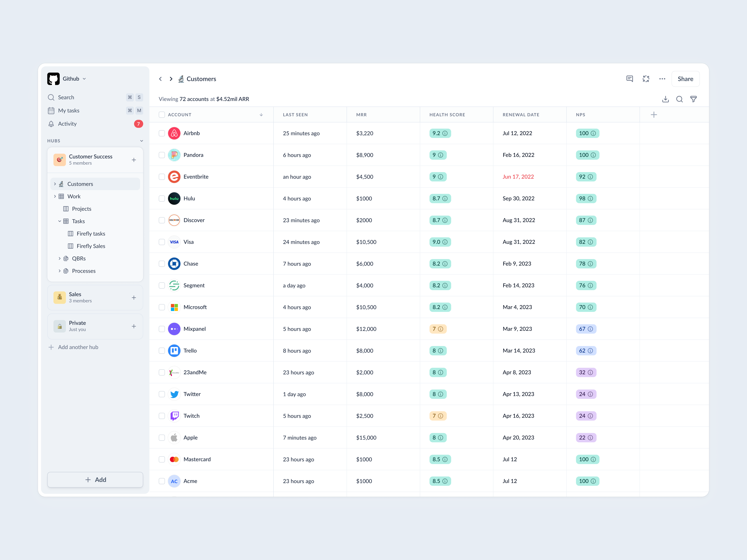Click the Share button
This screenshot has height=560, width=747.
pos(685,79)
